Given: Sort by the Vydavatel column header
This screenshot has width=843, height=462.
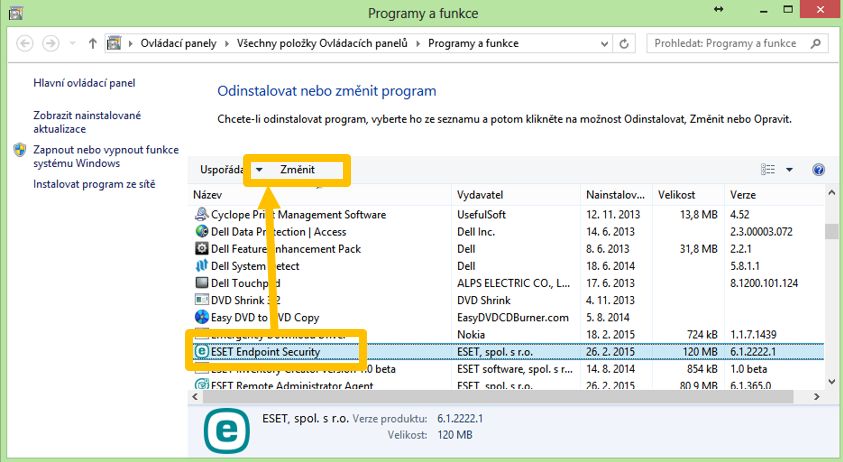Looking at the screenshot, I should click(516, 195).
